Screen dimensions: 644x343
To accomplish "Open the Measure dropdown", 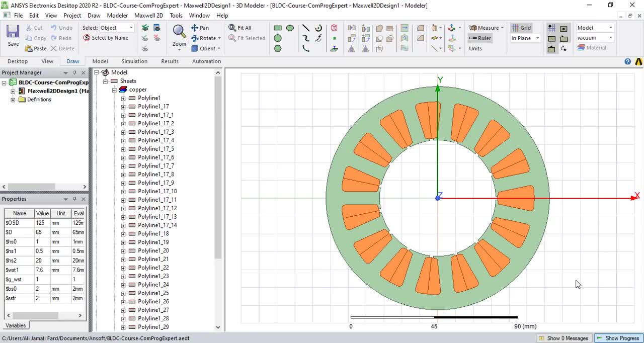I will click(487, 28).
